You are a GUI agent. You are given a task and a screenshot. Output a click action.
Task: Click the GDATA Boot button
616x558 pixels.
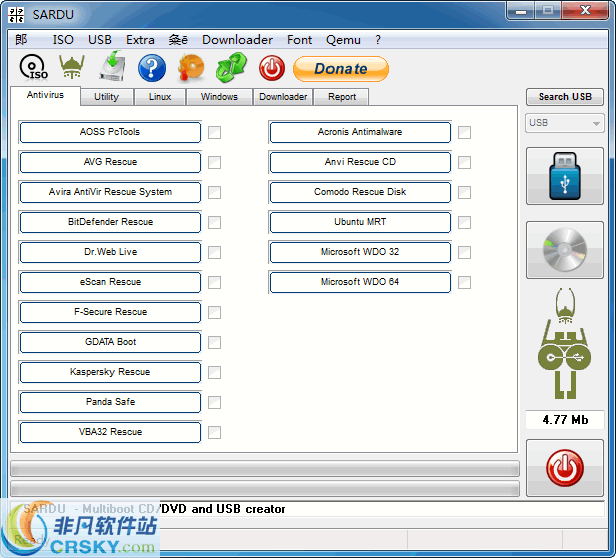[x=110, y=342]
